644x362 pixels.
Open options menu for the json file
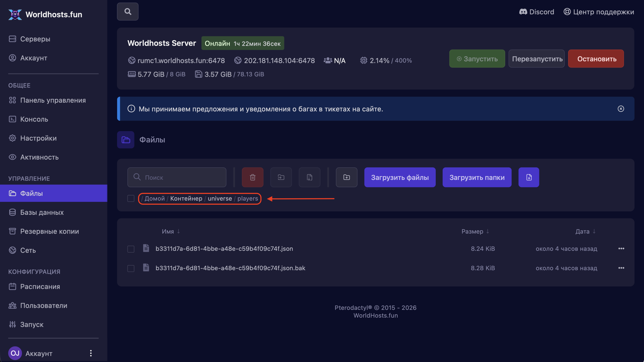(x=621, y=249)
